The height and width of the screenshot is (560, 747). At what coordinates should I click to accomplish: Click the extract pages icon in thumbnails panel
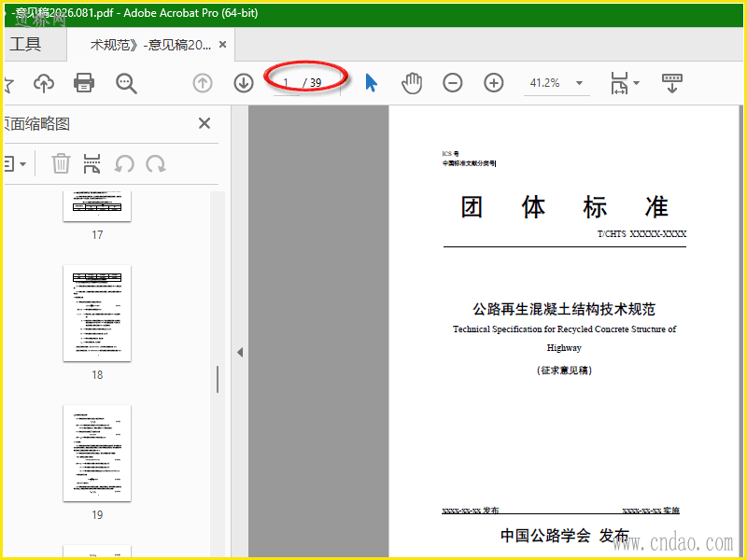[x=92, y=163]
